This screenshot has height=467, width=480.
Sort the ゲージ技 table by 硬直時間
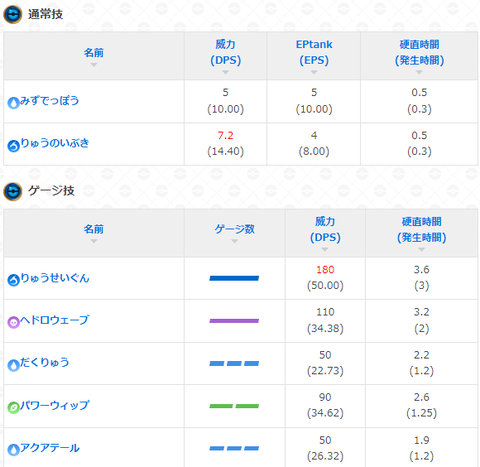pyautogui.click(x=421, y=233)
